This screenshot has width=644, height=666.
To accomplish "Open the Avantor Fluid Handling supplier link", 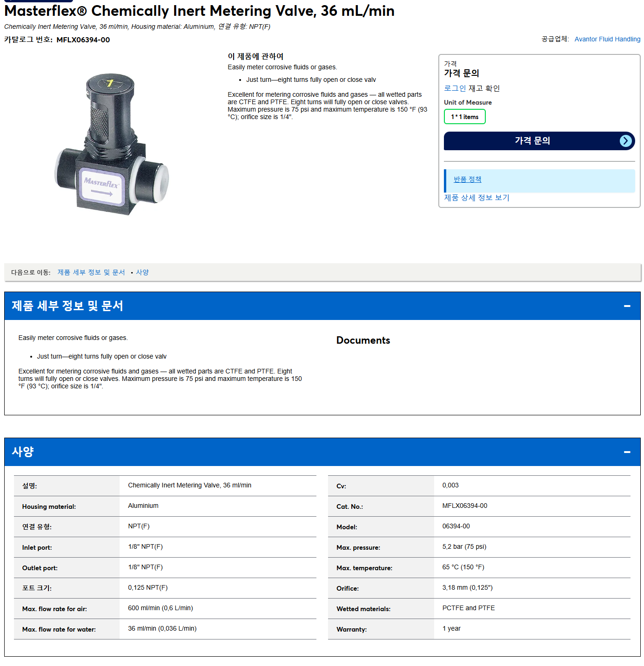I will click(607, 39).
